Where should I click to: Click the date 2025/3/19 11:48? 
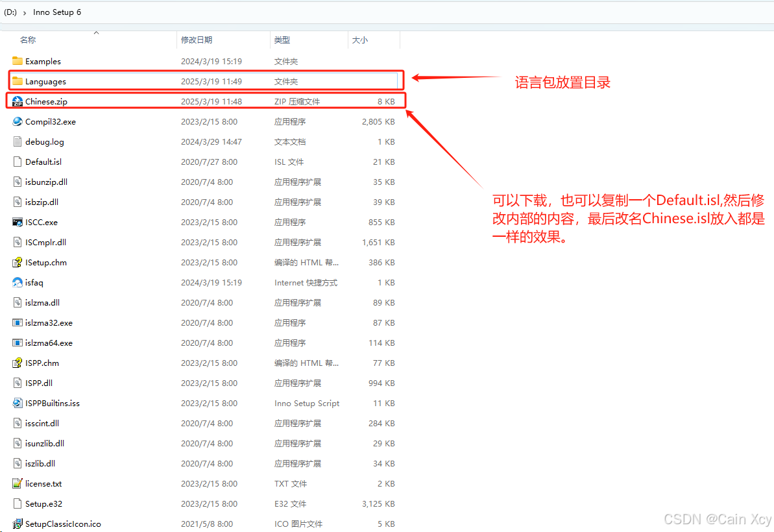(212, 102)
